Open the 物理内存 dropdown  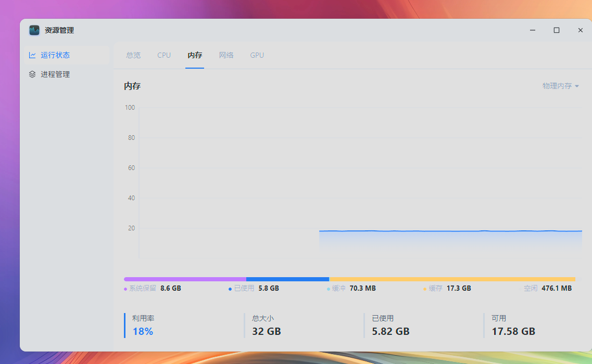(x=561, y=86)
